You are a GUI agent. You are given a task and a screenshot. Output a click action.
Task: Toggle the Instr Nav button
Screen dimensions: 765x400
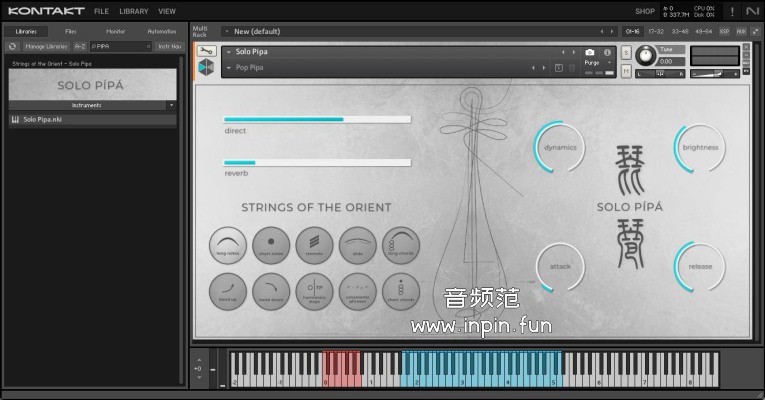click(169, 46)
